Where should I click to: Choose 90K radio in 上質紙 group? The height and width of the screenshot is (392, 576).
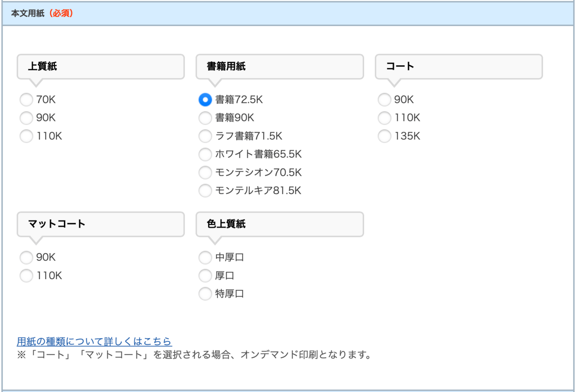click(x=27, y=118)
